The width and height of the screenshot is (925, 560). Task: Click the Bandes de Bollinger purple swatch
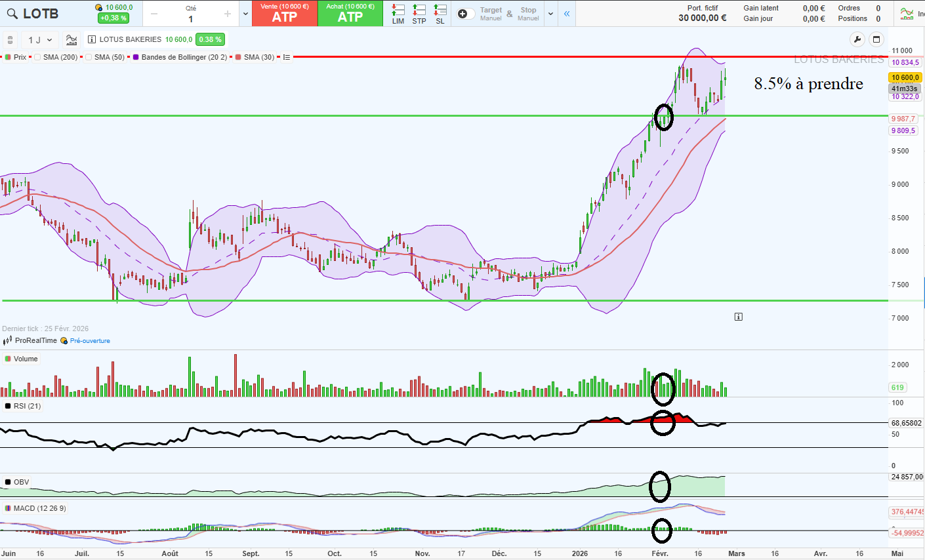pyautogui.click(x=136, y=57)
